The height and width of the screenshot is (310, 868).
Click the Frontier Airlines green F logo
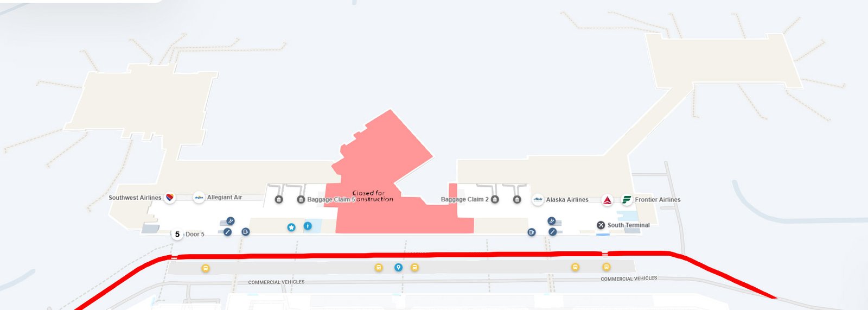tap(627, 200)
